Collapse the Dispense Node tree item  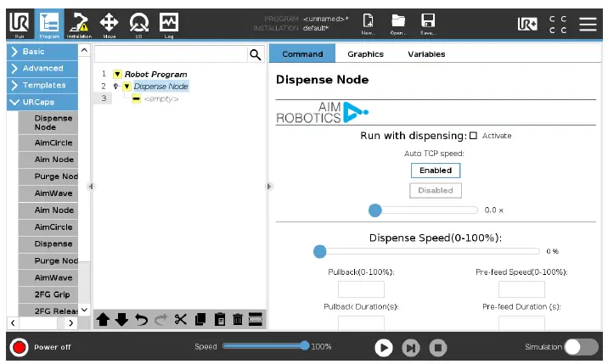coord(127,87)
